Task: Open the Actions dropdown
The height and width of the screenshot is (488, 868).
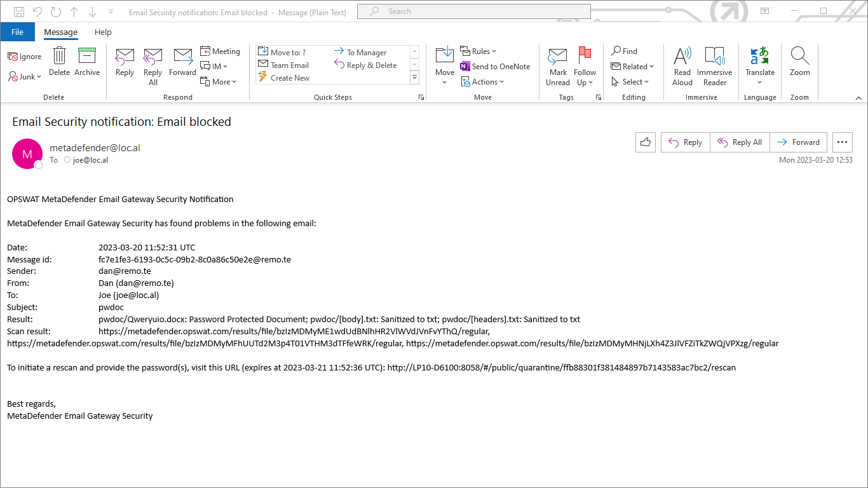Action: (482, 82)
